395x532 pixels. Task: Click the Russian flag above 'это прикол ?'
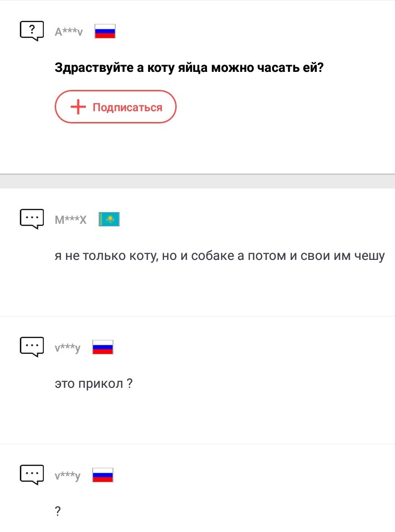pos(103,347)
